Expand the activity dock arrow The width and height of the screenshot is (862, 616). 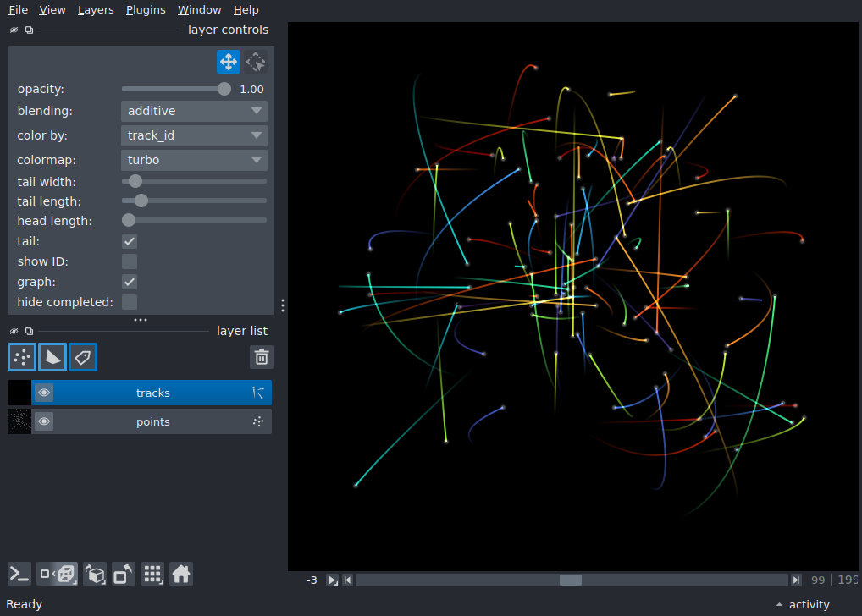(779, 604)
